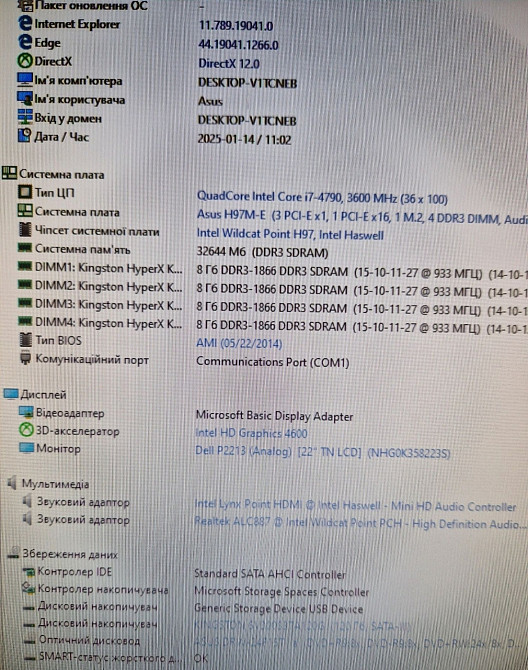Open the Dell P2213 (Analog) monitor link
Image resolution: width=528 pixels, height=670 pixels.
pyautogui.click(x=323, y=452)
